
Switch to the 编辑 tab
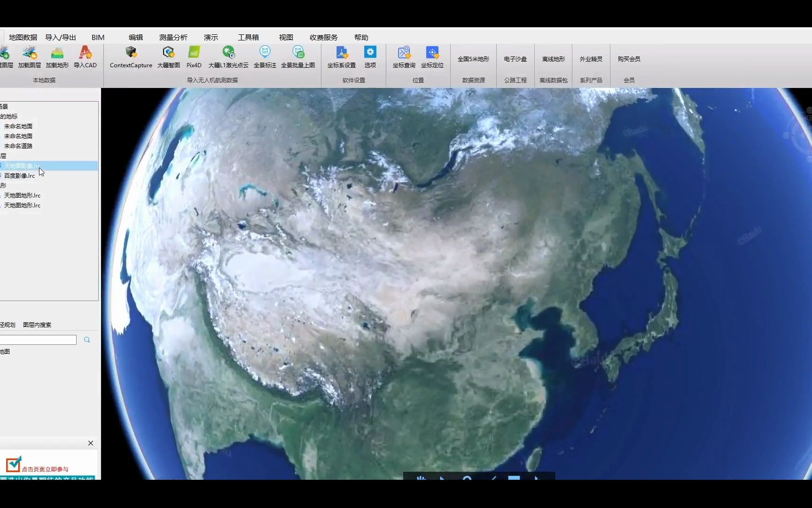tap(136, 37)
